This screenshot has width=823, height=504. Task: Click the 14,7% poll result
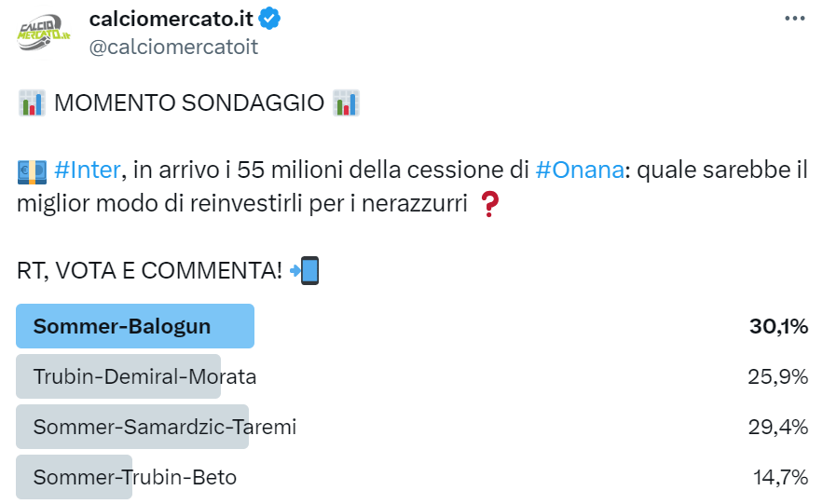pos(780,477)
